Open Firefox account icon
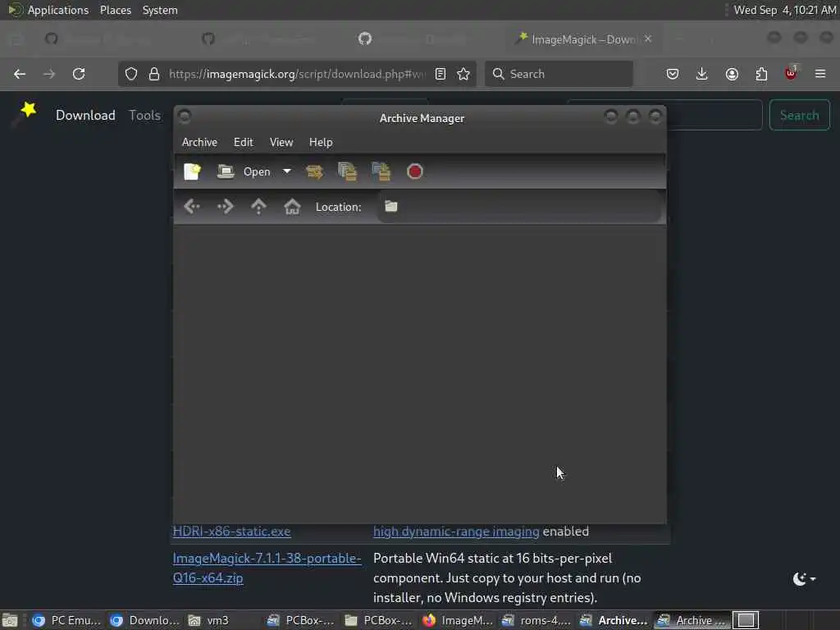Screen dimensions: 840x630 point(732,74)
